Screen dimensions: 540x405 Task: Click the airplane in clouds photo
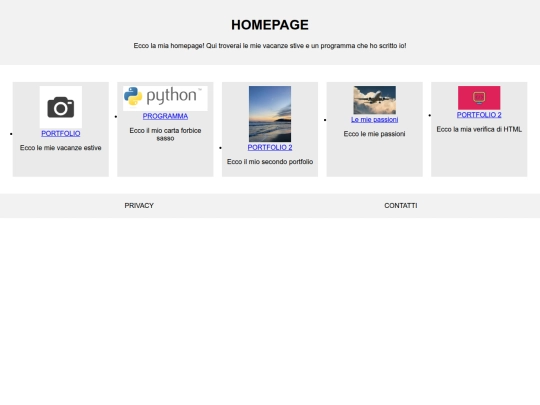point(375,100)
